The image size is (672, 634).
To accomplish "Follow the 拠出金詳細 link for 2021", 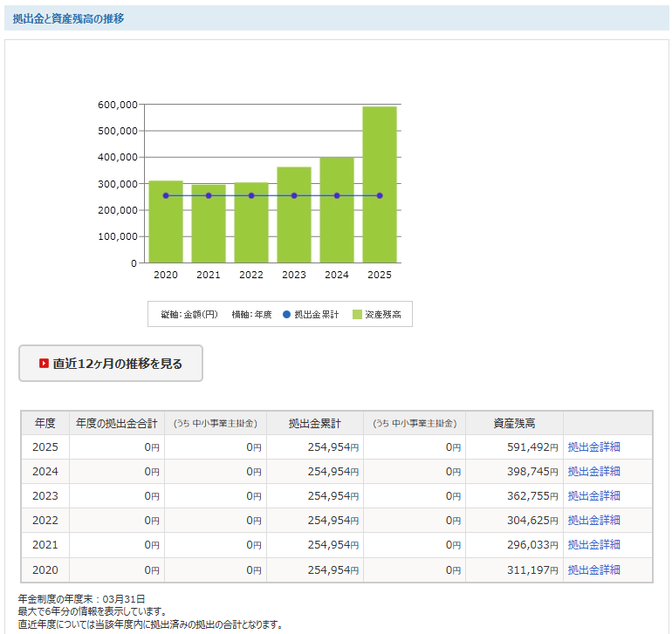I will [593, 545].
